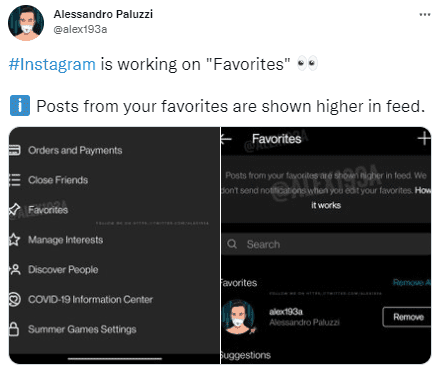Open the tweet's three-dot more options menu
Viewport: 438px width, 372px height.
(424, 15)
